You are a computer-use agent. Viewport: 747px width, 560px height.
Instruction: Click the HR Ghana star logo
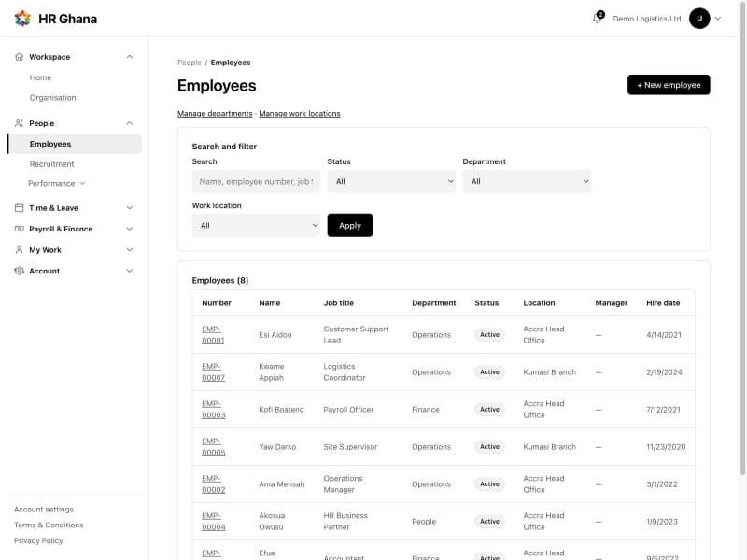click(22, 19)
